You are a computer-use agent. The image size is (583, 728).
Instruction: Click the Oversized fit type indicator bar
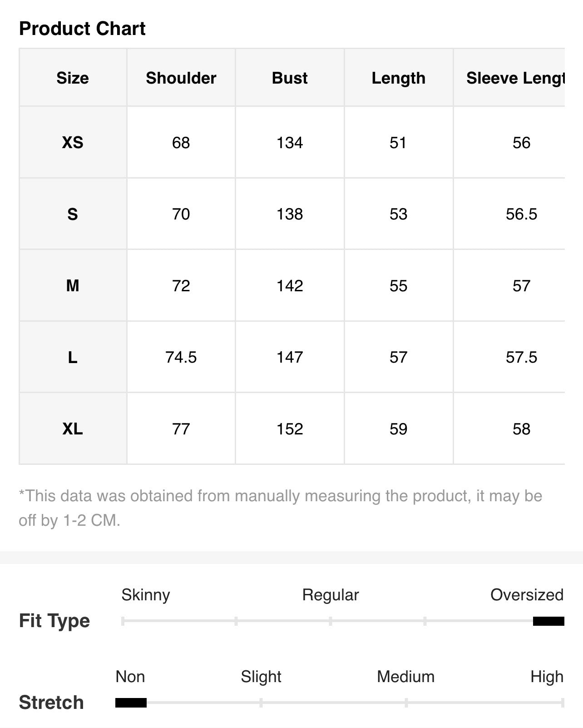(x=548, y=621)
